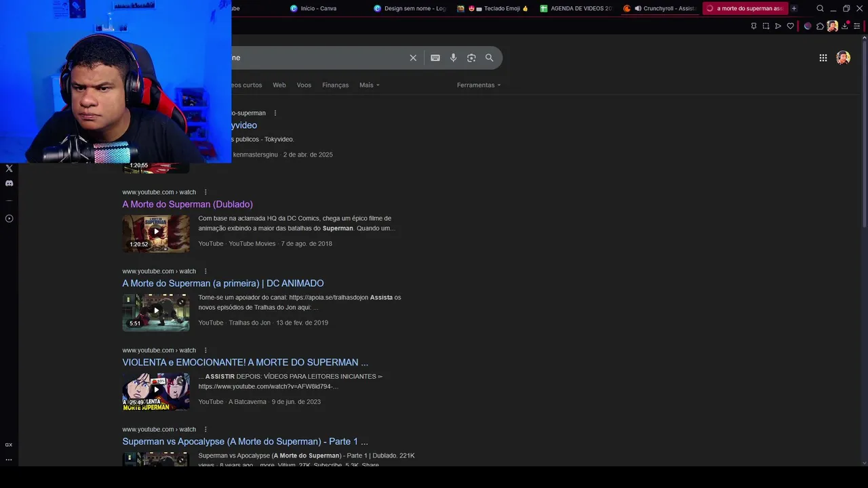This screenshot has height=488, width=868.
Task: Click the '7 de ago. de 2018' date
Action: click(307, 244)
